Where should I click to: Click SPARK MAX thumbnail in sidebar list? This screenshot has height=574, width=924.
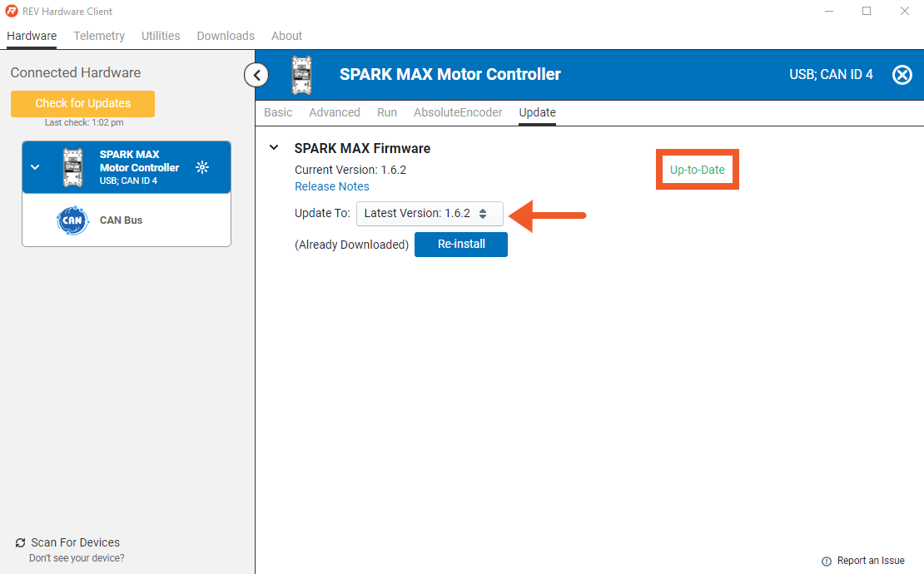73,168
